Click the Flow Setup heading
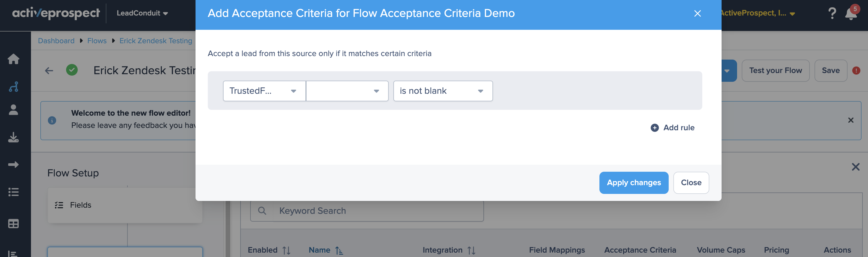 pyautogui.click(x=73, y=173)
